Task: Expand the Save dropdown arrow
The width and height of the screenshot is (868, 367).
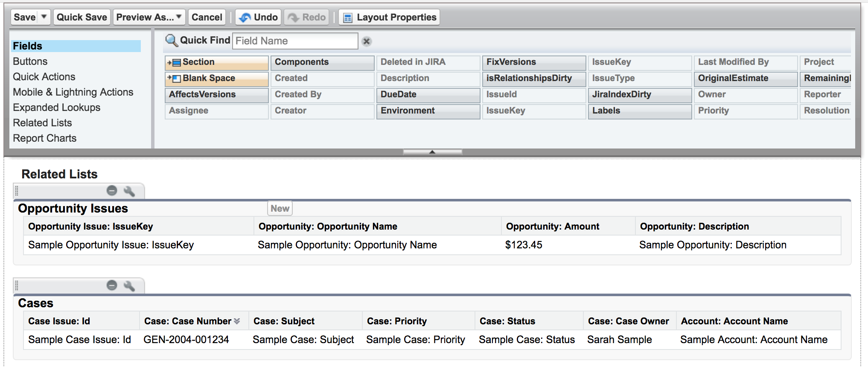Action: tap(44, 17)
